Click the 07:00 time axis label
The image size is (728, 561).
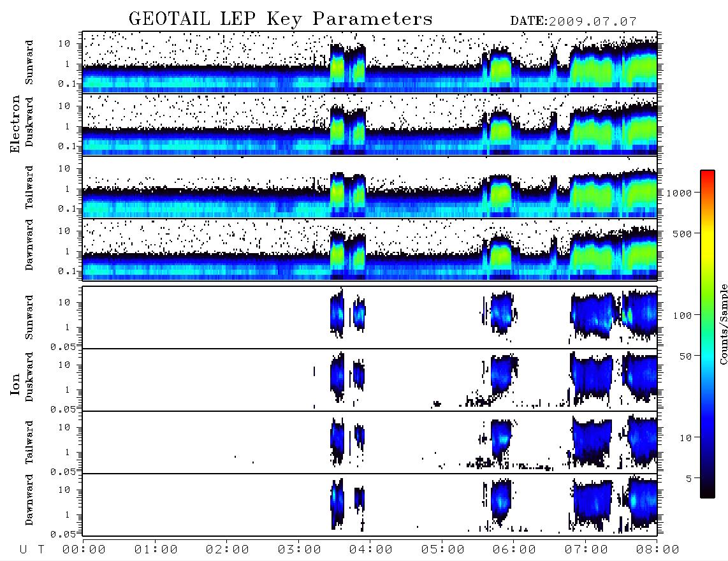pos(586,550)
